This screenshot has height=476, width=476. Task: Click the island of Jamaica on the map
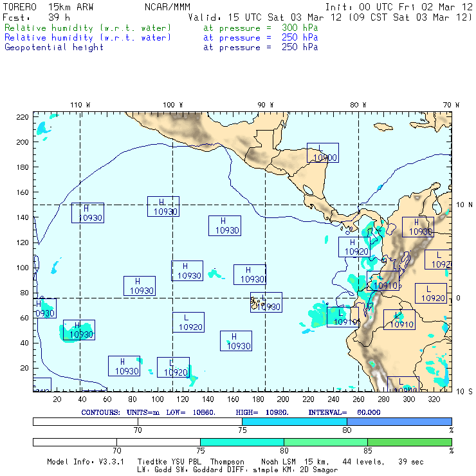[383, 127]
